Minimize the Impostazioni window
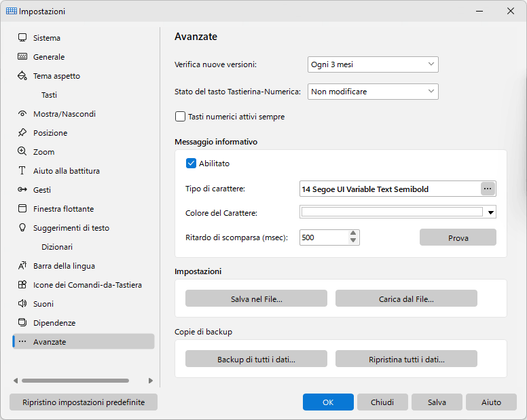 (479, 11)
